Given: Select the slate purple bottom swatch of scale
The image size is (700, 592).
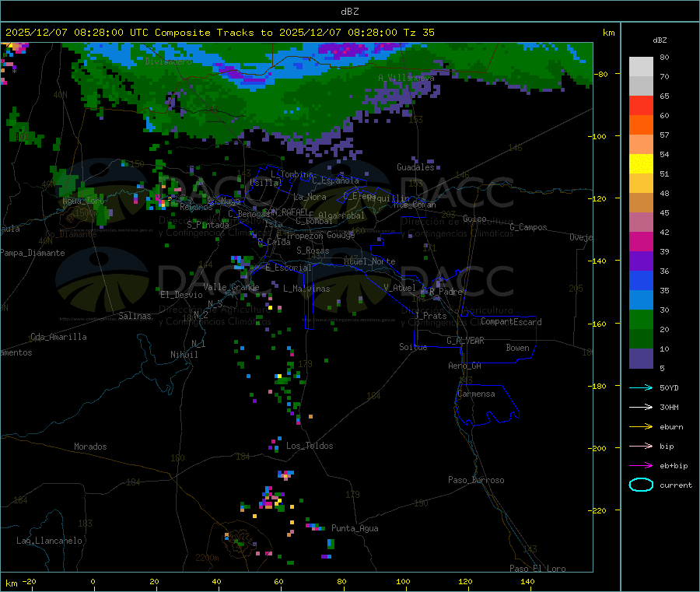Looking at the screenshot, I should click(641, 359).
